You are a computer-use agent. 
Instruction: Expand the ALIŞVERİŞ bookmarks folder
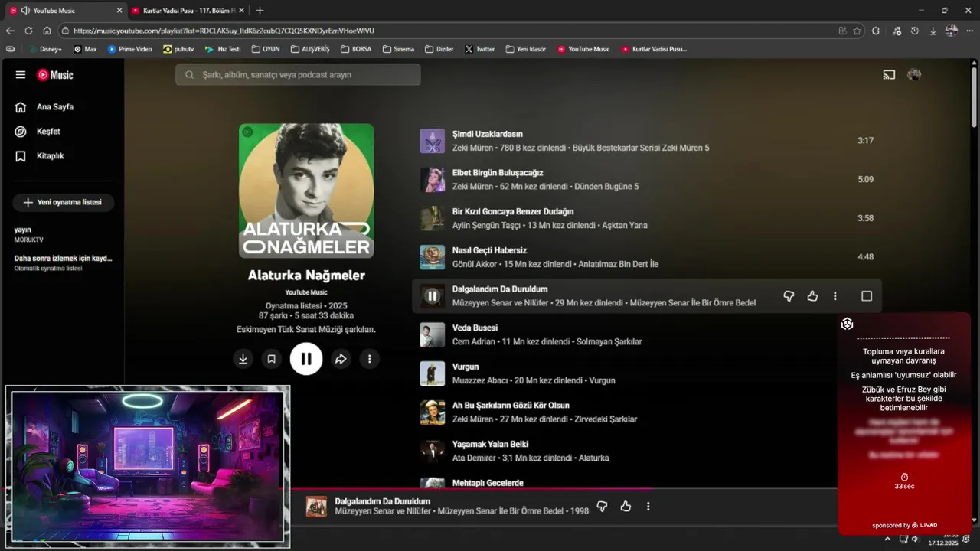[310, 49]
